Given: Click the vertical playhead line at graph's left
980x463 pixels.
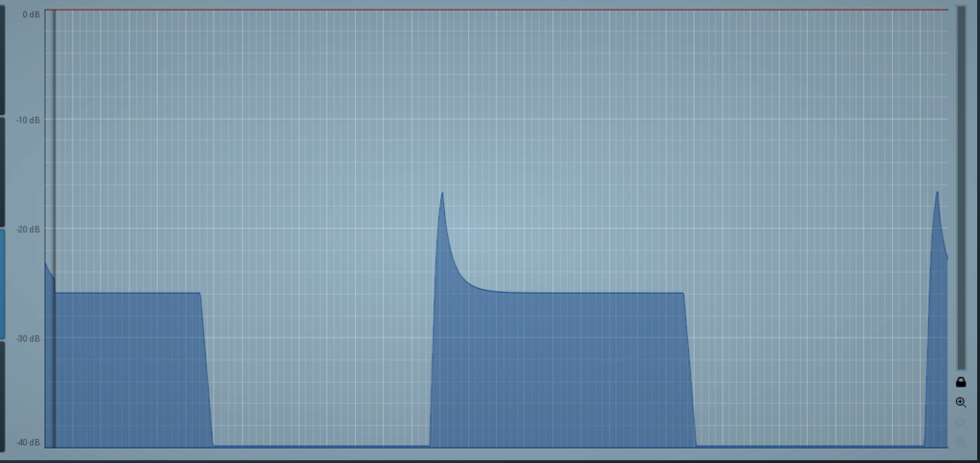Looking at the screenshot, I should (55, 229).
